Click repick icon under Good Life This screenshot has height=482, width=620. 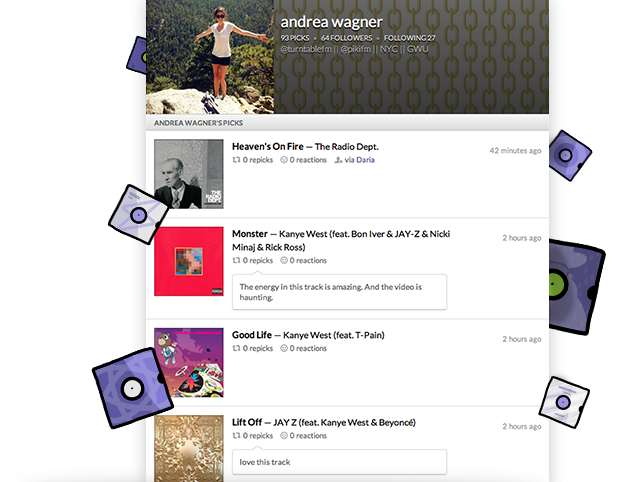coord(236,348)
